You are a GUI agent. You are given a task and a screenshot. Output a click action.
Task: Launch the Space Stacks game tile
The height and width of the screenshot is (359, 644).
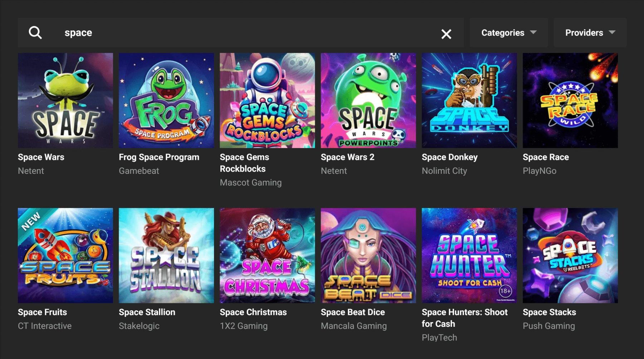[570, 255]
